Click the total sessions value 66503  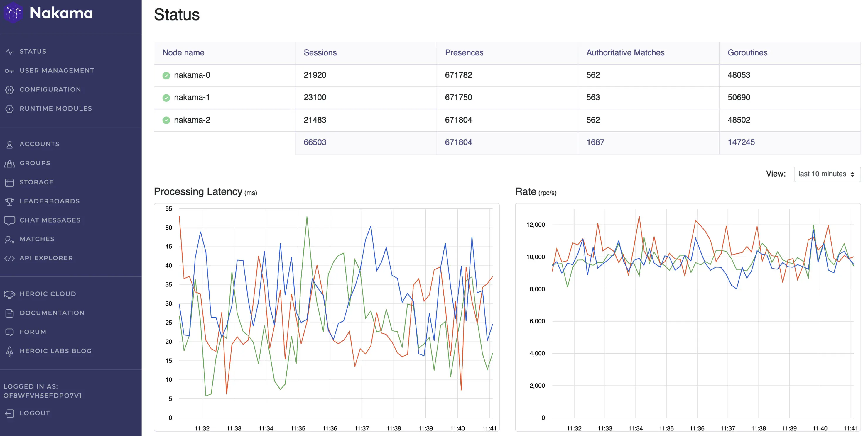pos(315,142)
